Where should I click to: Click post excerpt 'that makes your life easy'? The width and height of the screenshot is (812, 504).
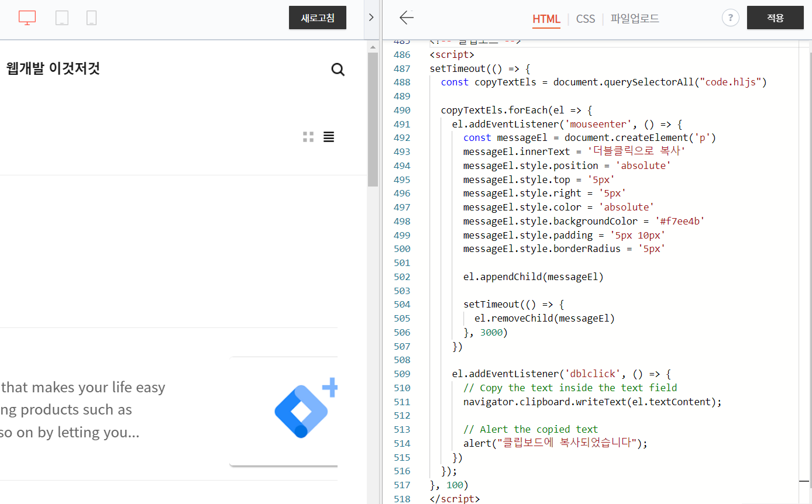(84, 387)
